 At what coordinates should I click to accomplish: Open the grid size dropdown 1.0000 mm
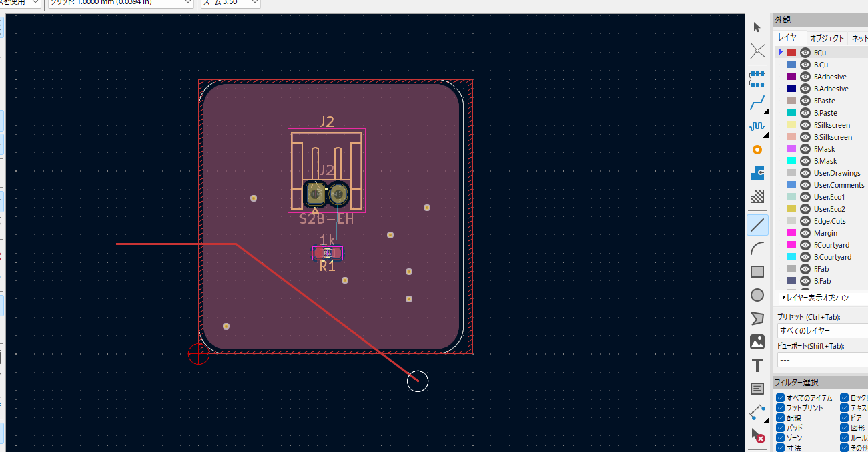pyautogui.click(x=120, y=3)
